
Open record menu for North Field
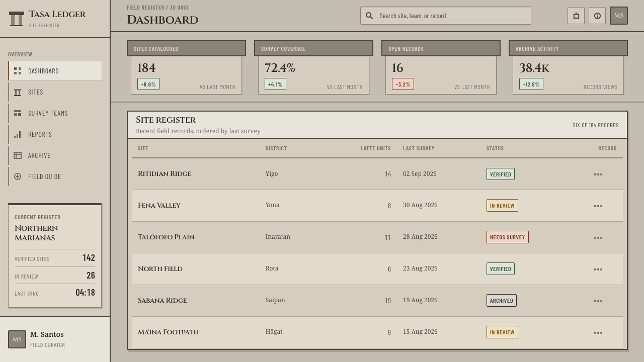coord(598,269)
